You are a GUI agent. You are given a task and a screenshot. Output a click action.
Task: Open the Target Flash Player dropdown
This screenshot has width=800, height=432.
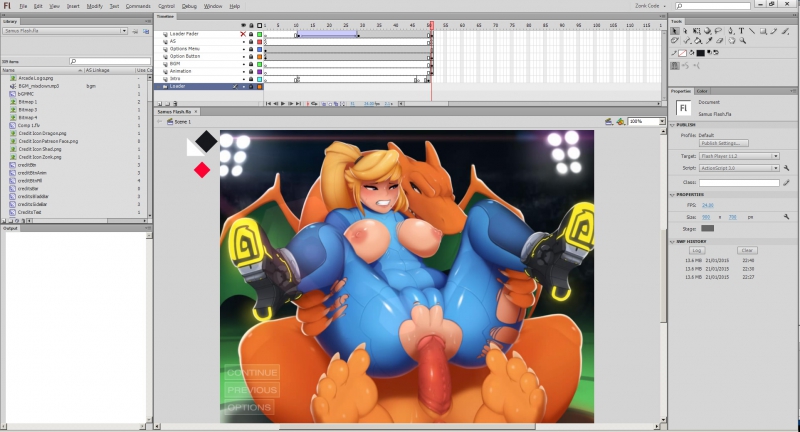tap(739, 156)
